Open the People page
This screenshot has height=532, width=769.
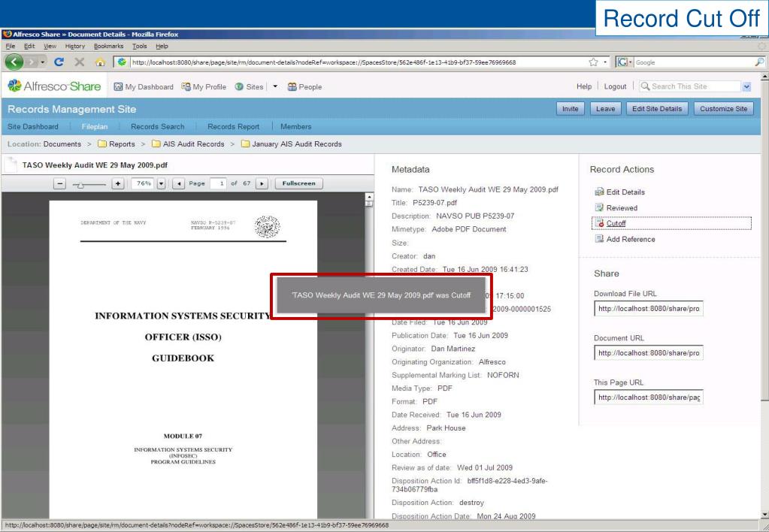tap(304, 86)
